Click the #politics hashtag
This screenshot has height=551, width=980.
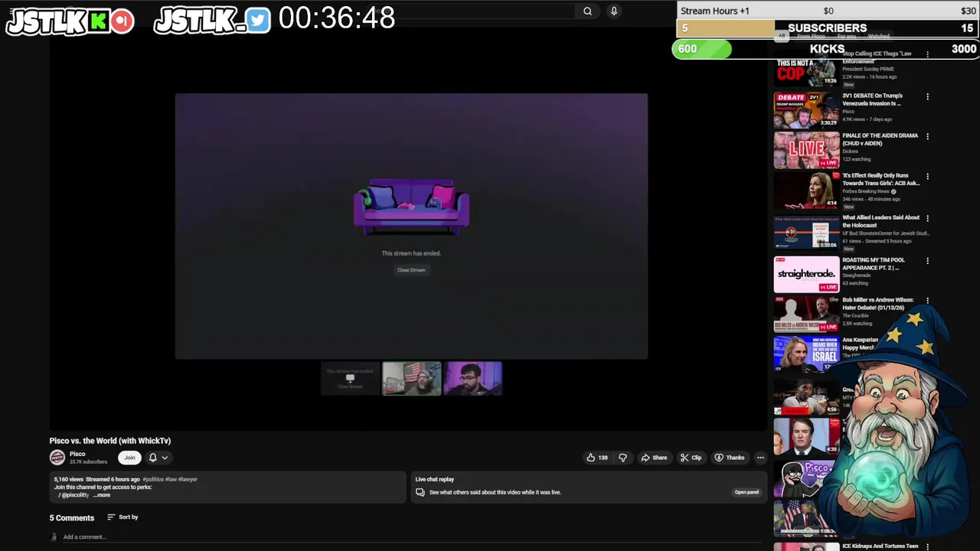[153, 479]
